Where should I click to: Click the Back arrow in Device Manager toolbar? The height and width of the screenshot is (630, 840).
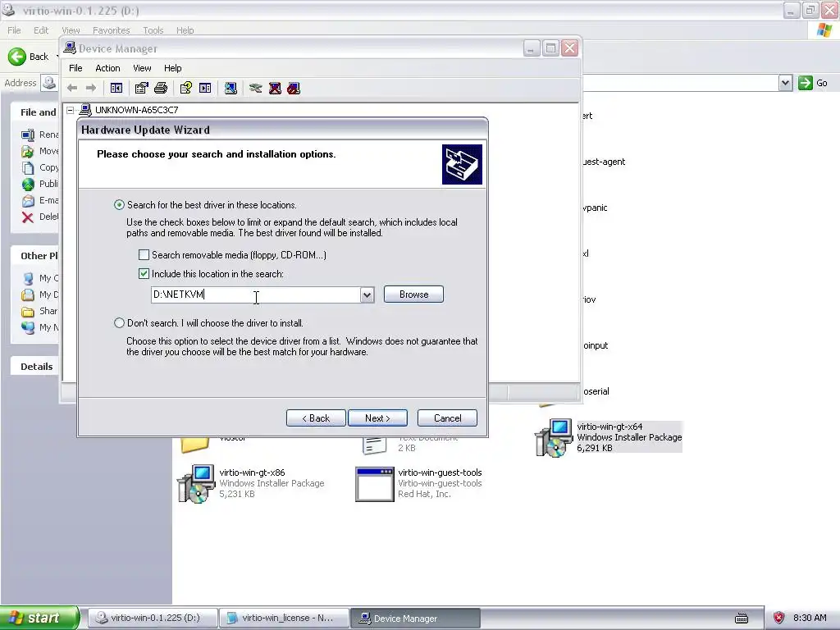click(x=72, y=88)
